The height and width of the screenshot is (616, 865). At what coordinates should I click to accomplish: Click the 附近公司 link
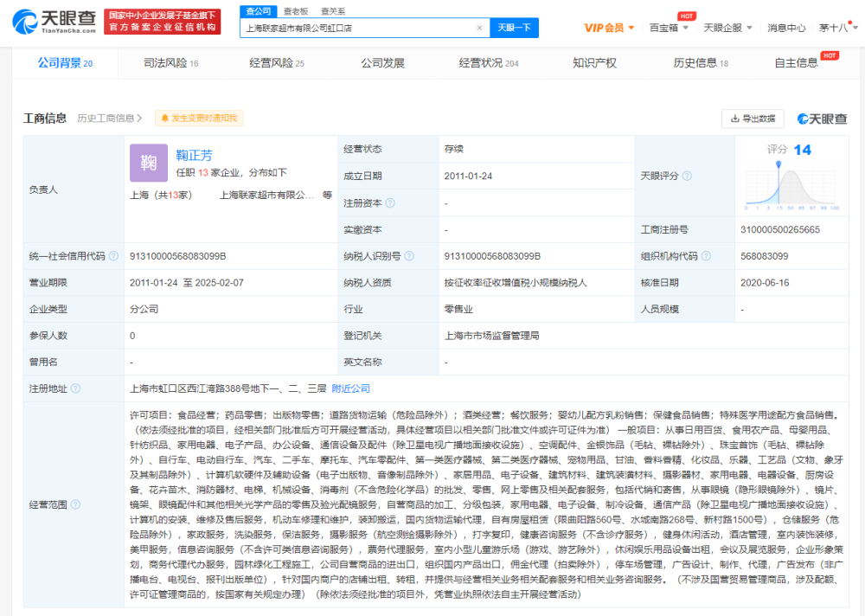pos(351,388)
